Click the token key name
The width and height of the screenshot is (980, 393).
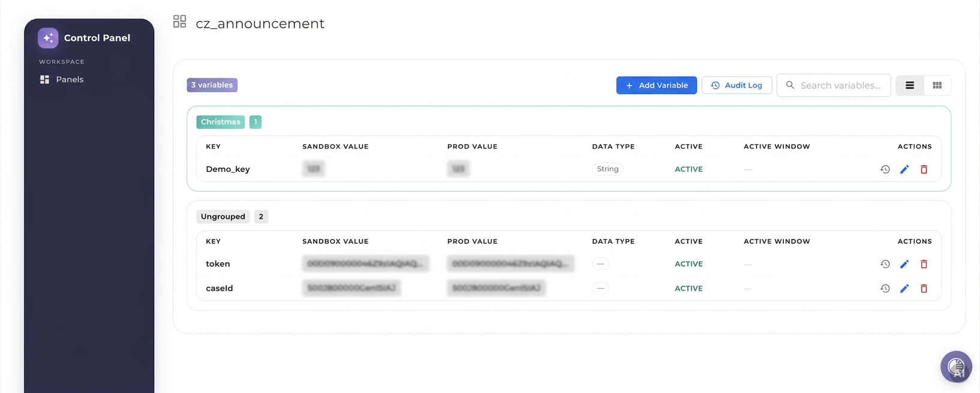(218, 264)
